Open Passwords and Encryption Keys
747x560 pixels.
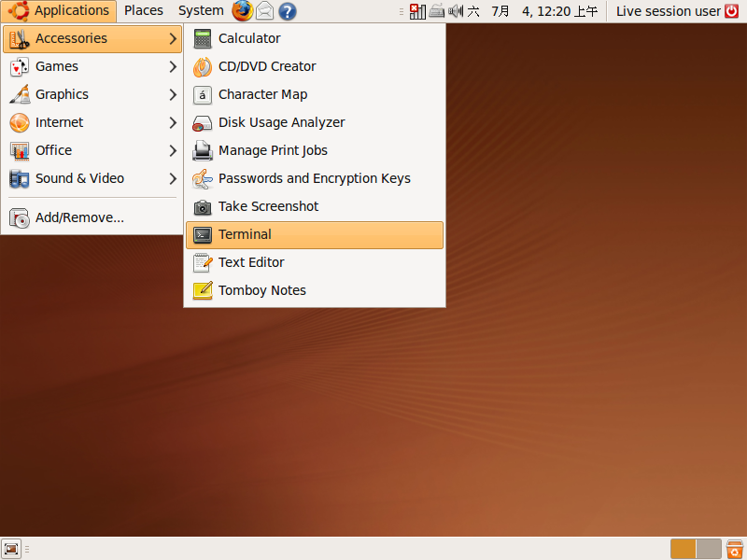[x=315, y=178]
